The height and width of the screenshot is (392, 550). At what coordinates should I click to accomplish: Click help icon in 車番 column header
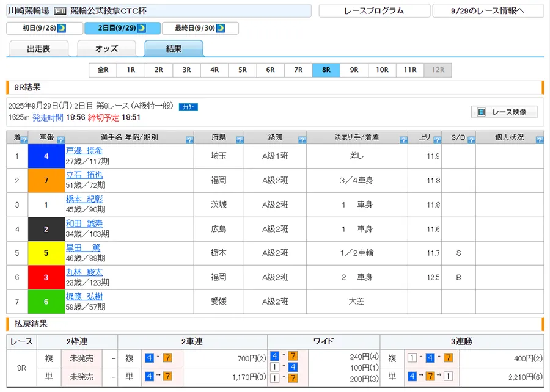61,140
